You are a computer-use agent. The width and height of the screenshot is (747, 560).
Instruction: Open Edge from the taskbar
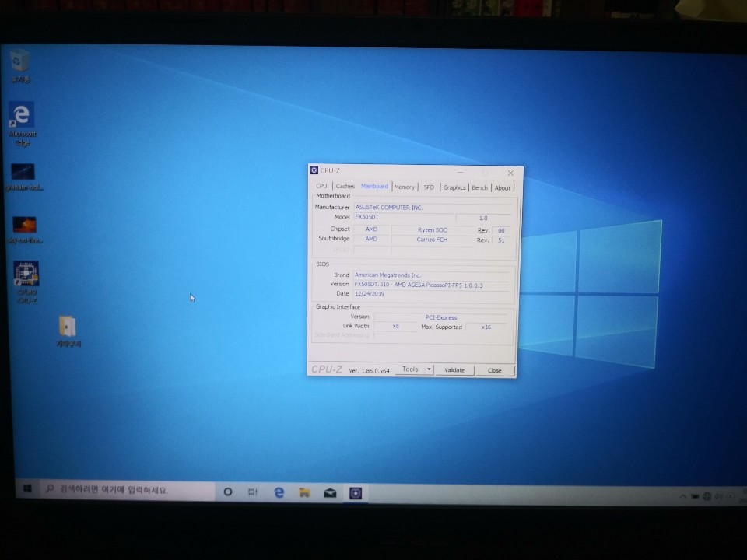coord(279,492)
